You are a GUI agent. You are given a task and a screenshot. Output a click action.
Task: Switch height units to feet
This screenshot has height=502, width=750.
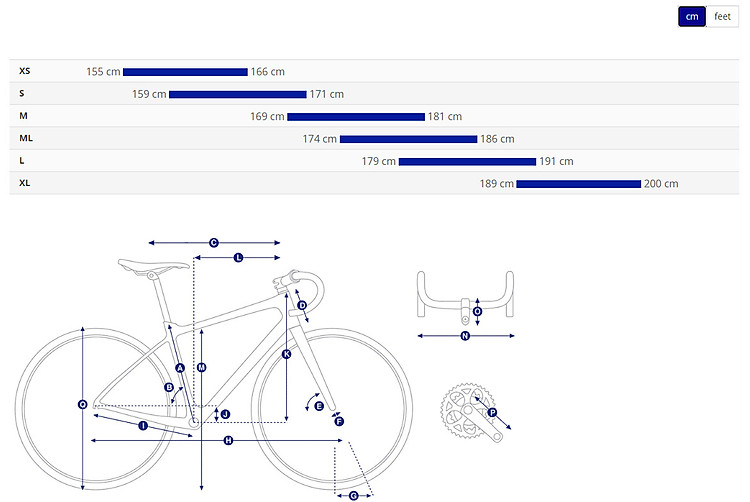tap(722, 17)
